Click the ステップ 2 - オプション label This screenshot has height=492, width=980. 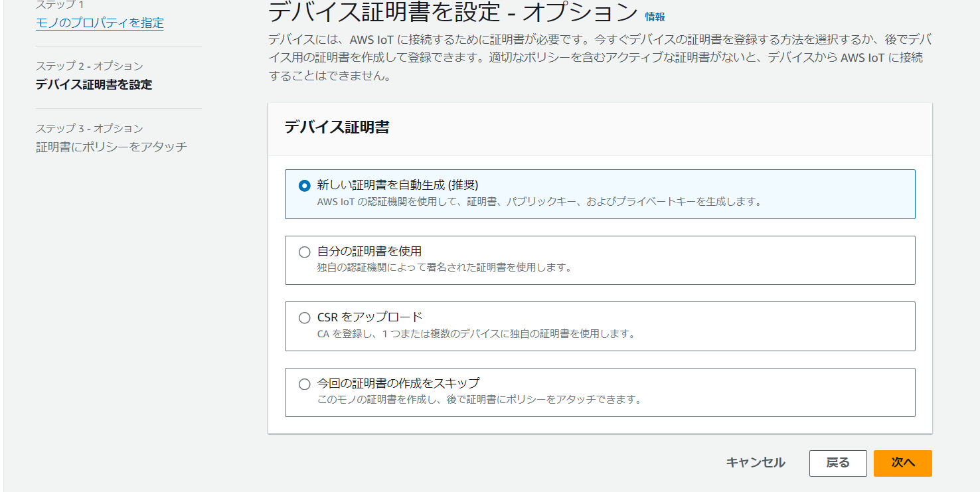tap(90, 66)
